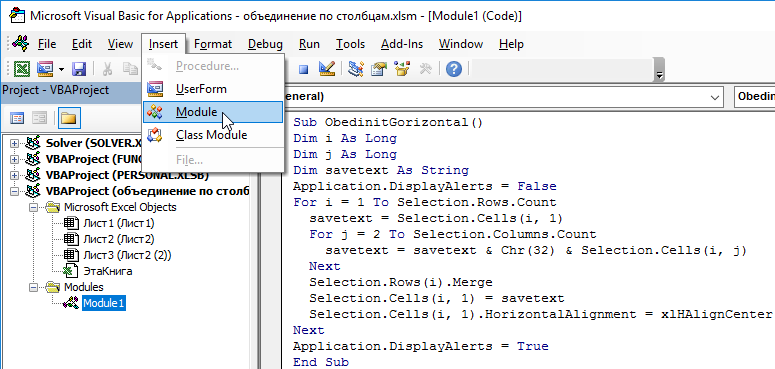
Task: Click the toolbar options overflow arrow
Action: click(x=659, y=69)
